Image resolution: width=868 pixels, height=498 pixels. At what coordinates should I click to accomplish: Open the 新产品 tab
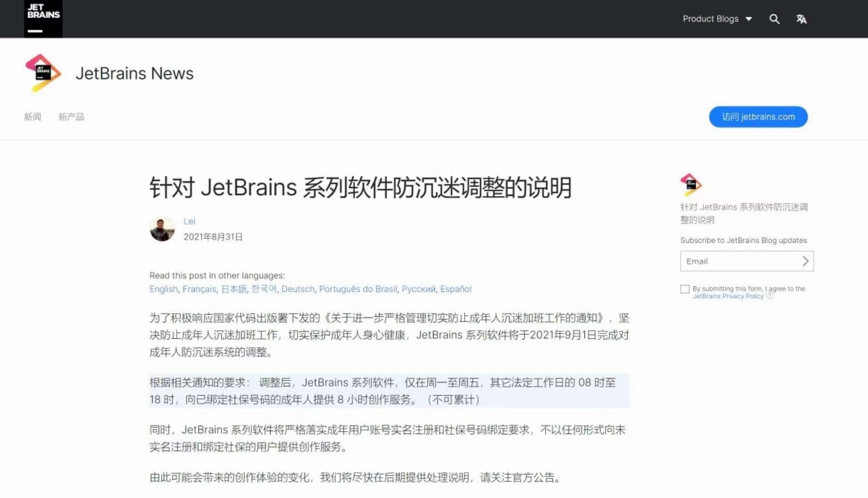(71, 117)
